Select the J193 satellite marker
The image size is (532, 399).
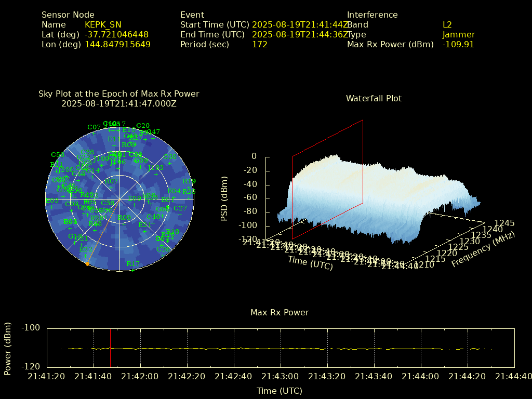coord(156,174)
